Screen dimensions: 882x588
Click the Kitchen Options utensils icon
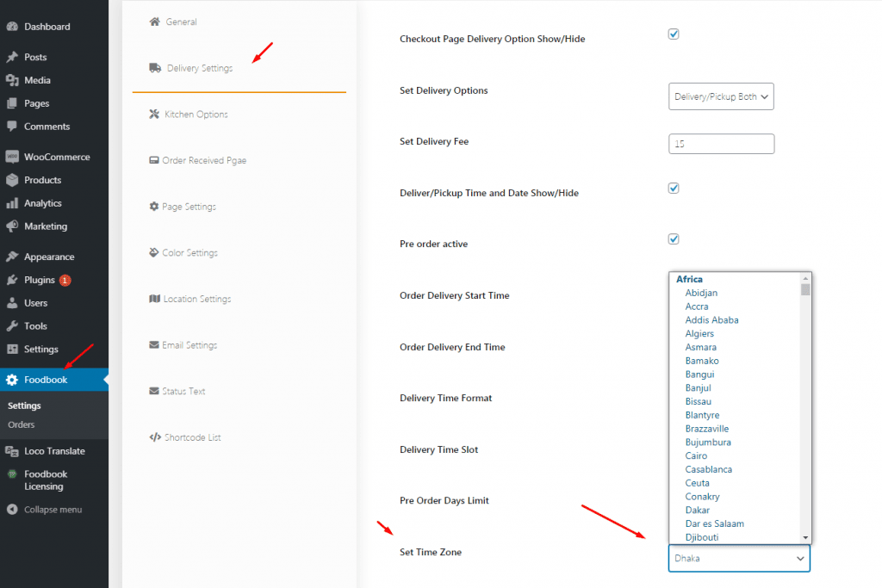(154, 115)
